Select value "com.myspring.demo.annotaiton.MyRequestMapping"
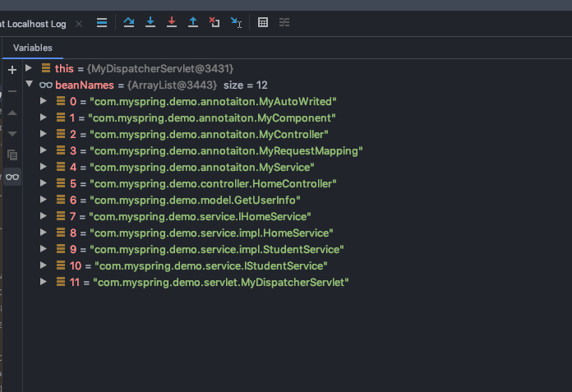This screenshot has width=572, height=392. pos(226,150)
